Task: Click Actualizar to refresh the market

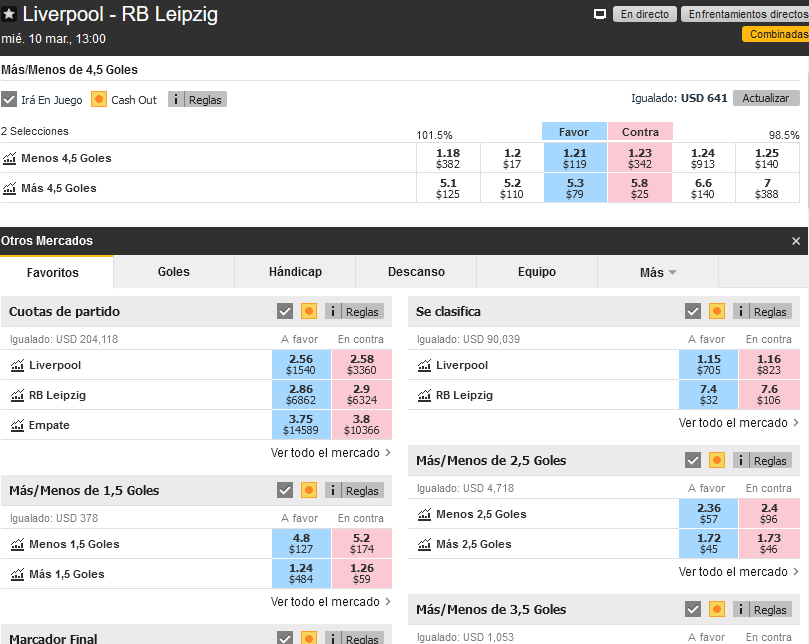Action: (x=766, y=98)
